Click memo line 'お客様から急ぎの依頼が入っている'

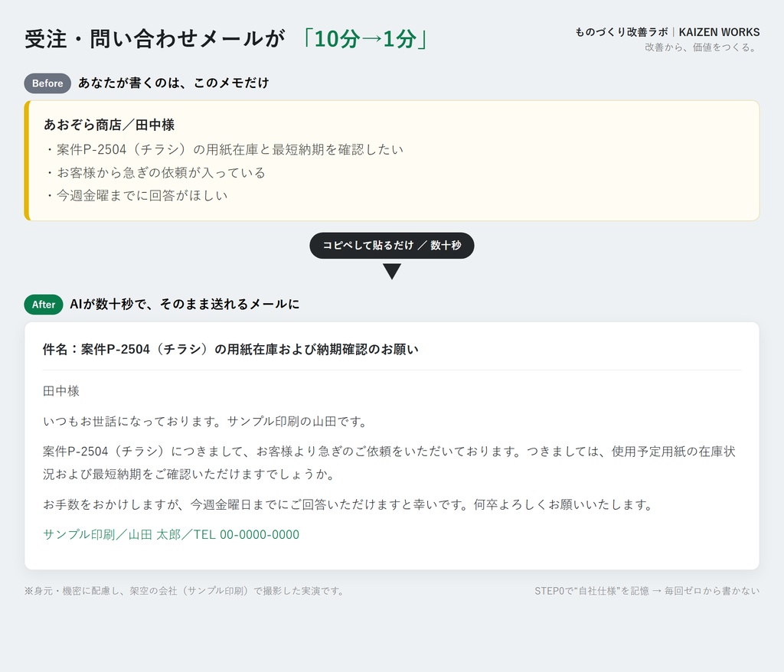[x=155, y=172]
